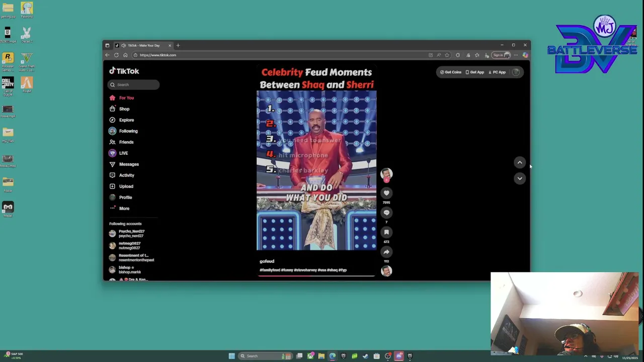The height and width of the screenshot is (362, 644).
Task: Click the browser home button
Action: [x=125, y=55]
